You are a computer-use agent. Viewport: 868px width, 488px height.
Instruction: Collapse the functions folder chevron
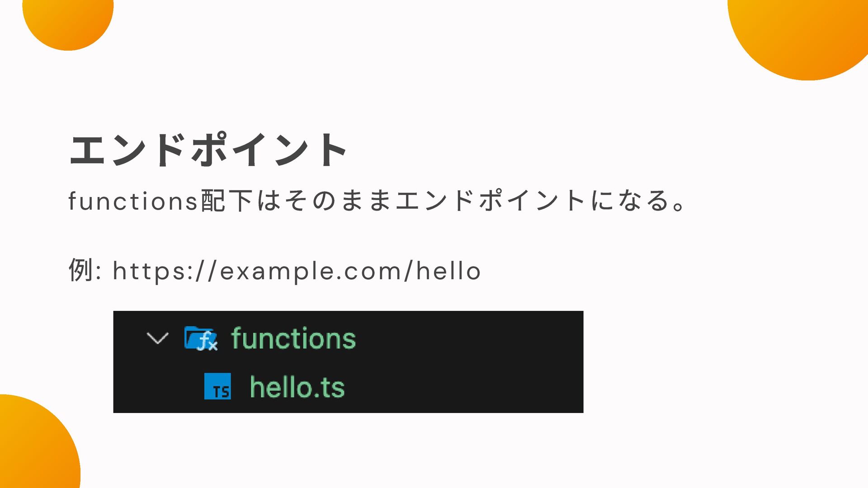158,338
